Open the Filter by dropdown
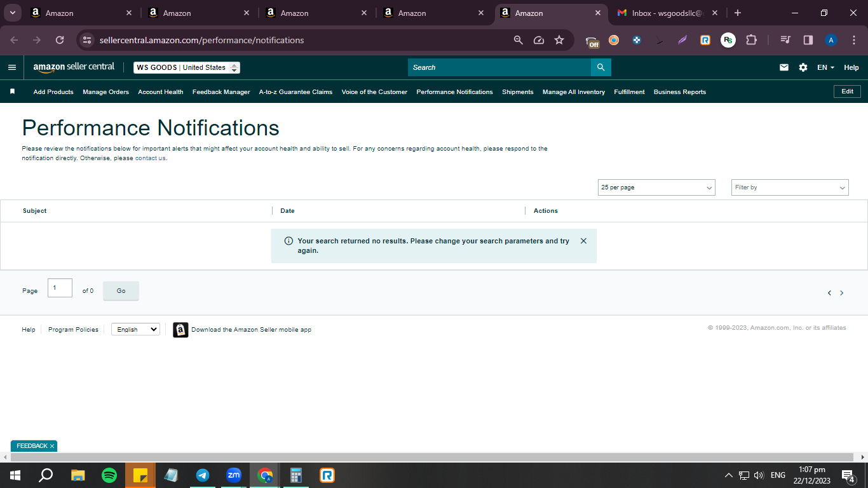Viewport: 868px width, 488px height. tap(790, 187)
